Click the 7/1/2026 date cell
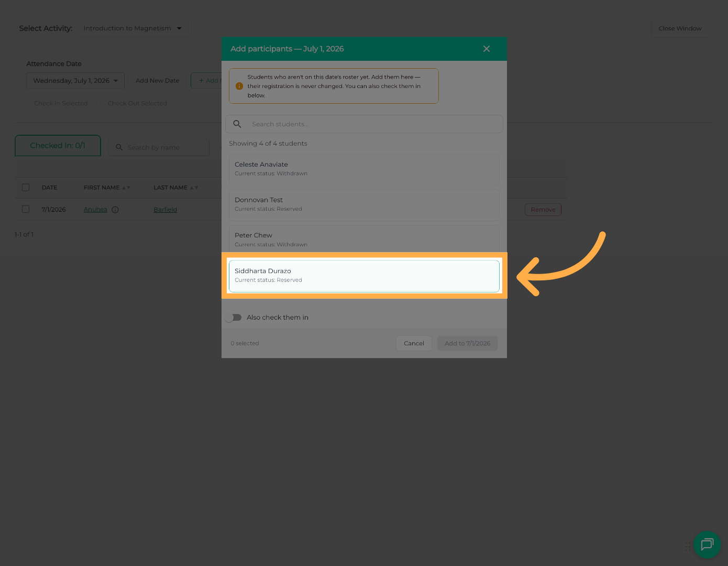Viewport: 728px width, 566px height. (54, 210)
